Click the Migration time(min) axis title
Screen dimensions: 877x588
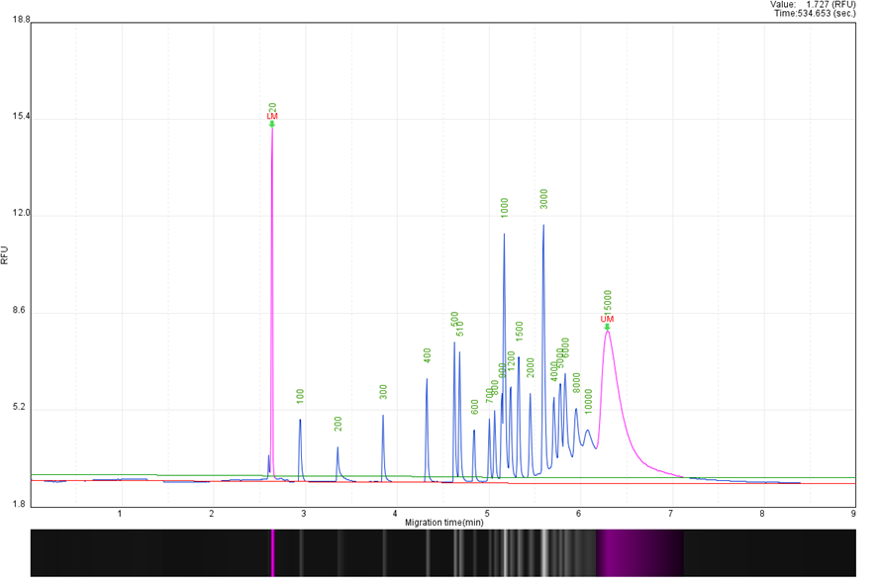click(443, 522)
